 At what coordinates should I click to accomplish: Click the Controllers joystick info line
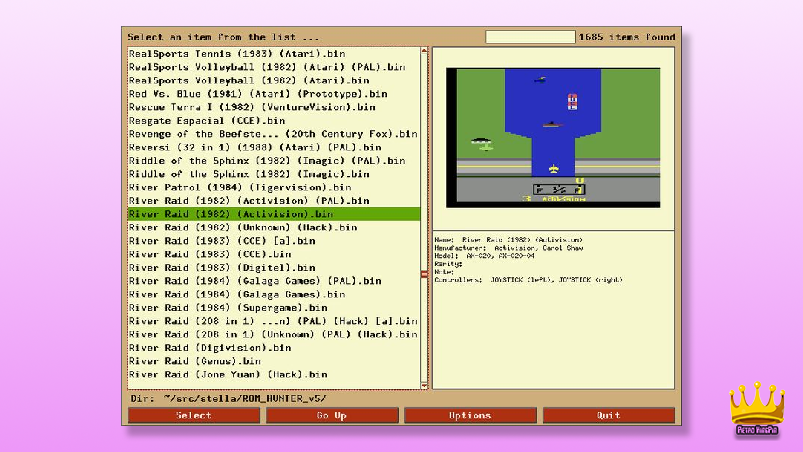tap(528, 279)
